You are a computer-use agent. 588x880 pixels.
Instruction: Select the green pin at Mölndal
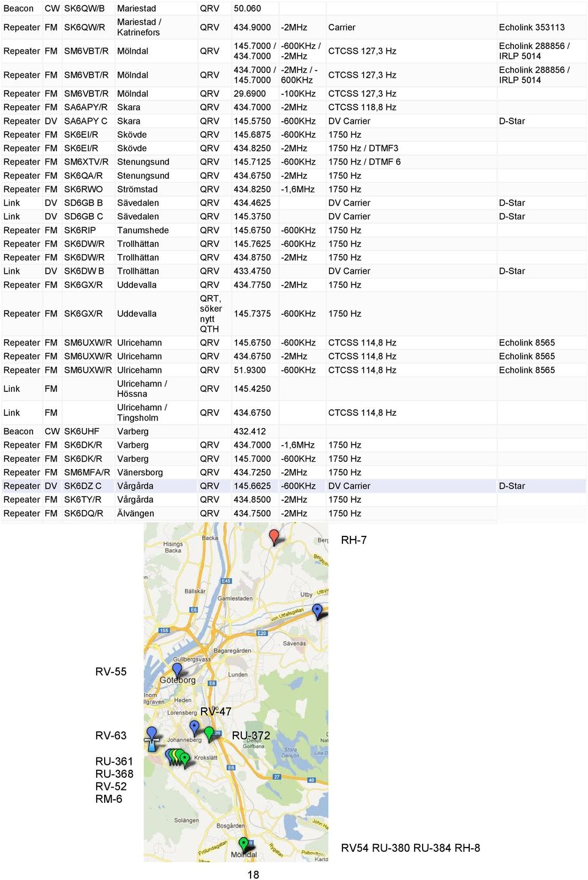[244, 846]
